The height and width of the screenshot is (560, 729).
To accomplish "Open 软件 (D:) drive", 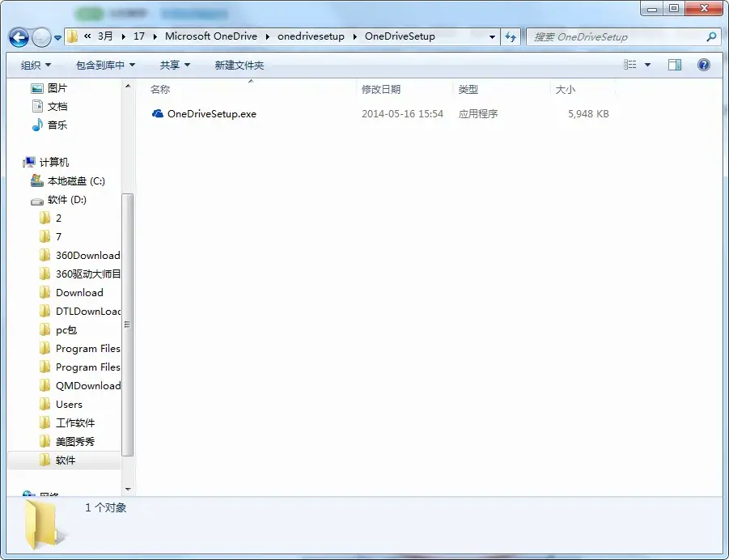I will 66,200.
